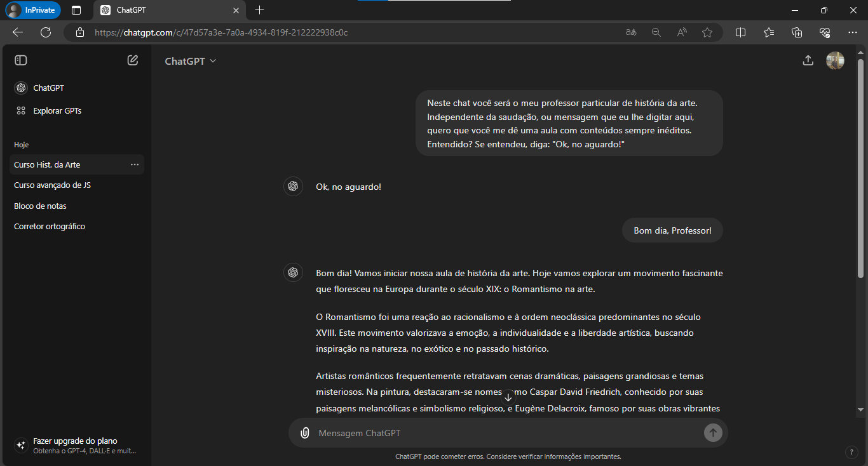Viewport: 868px width, 466px height.
Task: Open Collections toolbar icon
Action: click(797, 32)
